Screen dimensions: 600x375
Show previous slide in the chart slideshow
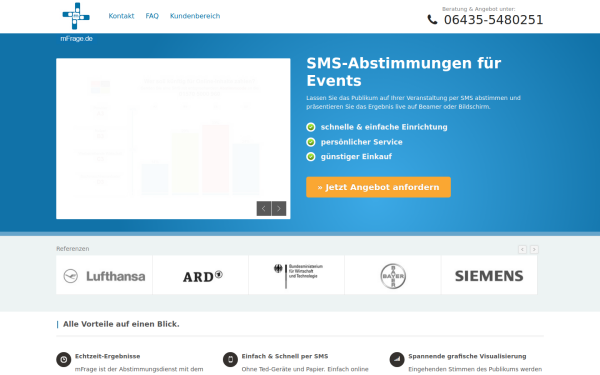264,209
